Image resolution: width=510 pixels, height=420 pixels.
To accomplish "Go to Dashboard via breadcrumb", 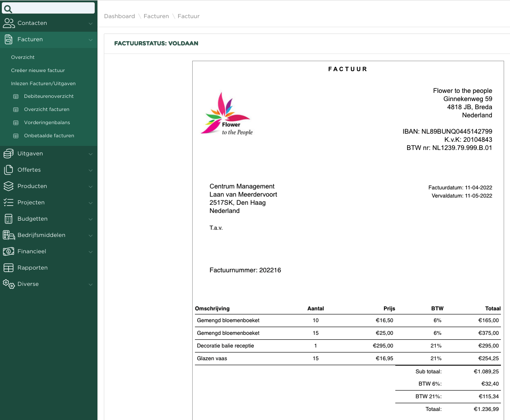I will 119,16.
